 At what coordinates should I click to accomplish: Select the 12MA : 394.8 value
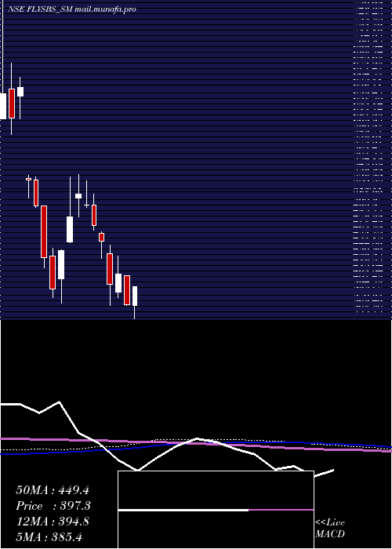tap(53, 522)
